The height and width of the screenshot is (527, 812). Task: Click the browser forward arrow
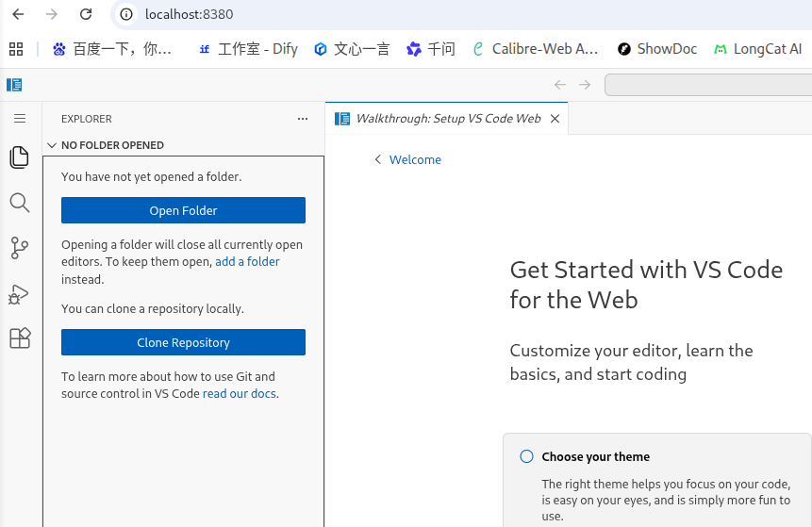[52, 14]
